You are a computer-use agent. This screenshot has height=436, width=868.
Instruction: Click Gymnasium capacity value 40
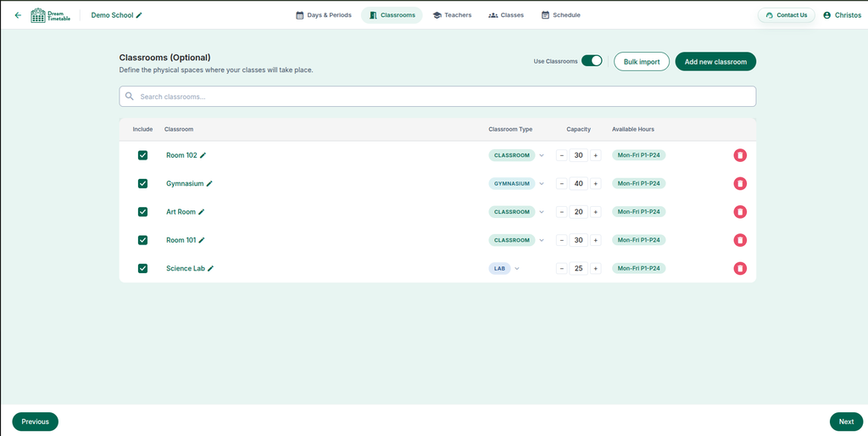[x=578, y=183]
